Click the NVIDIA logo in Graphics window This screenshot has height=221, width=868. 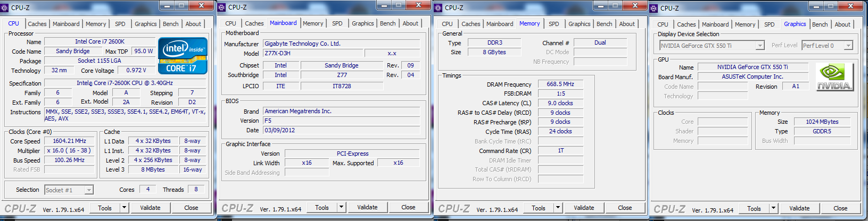coord(834,77)
